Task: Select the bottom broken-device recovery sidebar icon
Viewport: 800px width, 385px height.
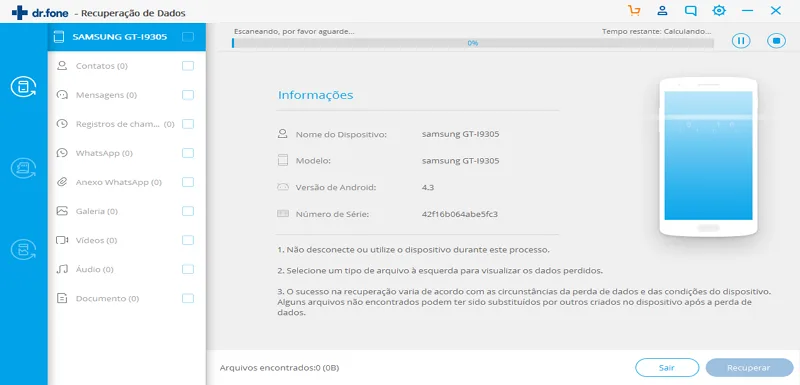Action: 23,250
